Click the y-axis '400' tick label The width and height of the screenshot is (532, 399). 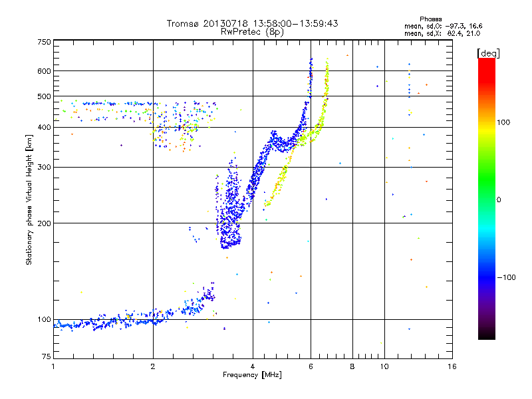[44, 128]
